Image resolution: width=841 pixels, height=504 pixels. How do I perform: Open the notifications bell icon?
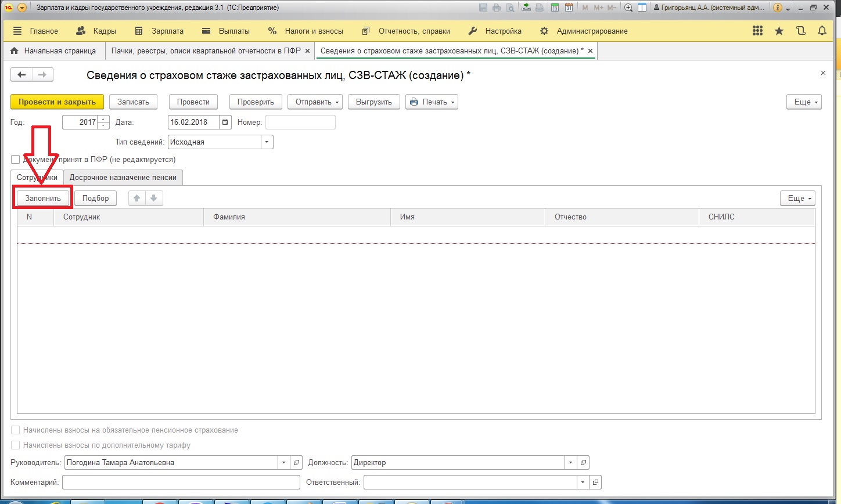[x=822, y=31]
